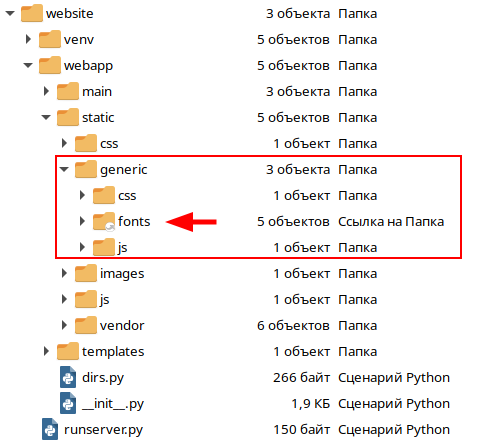Image resolution: width=480 pixels, height=443 pixels.
Task: Select the generic folder name
Action: pos(124,170)
